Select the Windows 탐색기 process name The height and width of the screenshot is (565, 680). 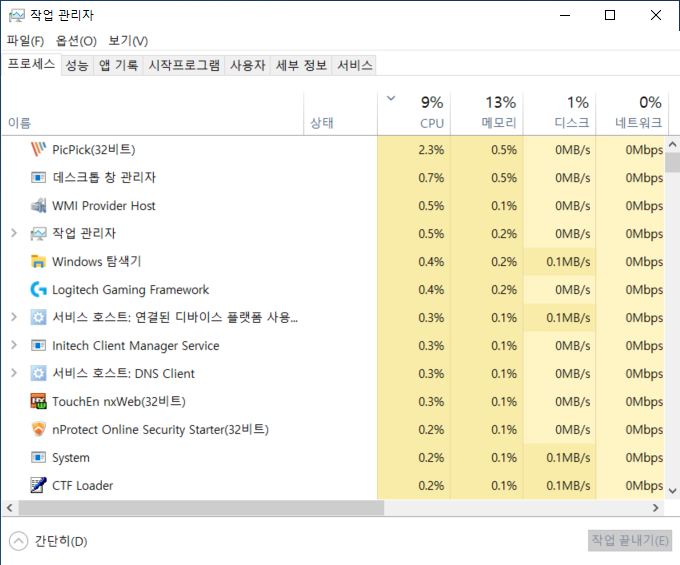[x=97, y=261]
